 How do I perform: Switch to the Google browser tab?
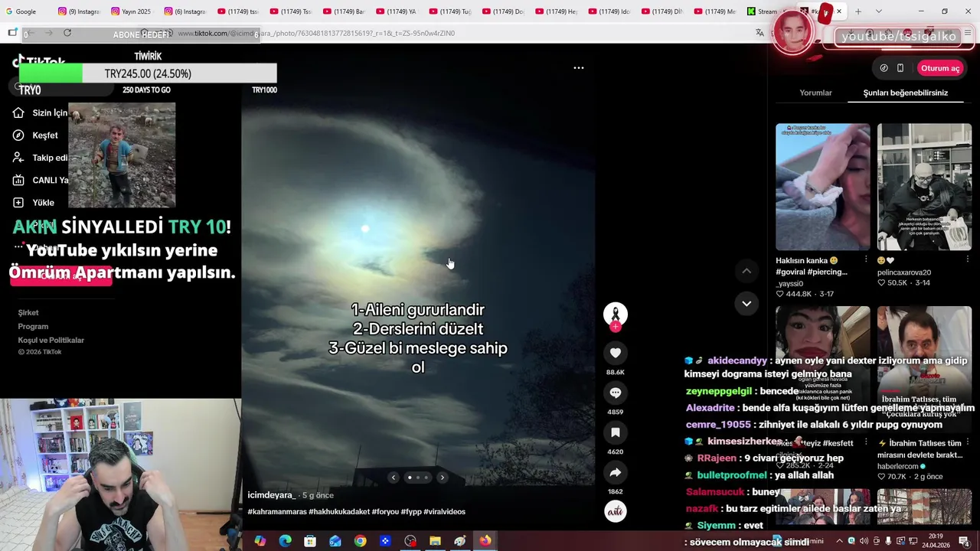click(x=26, y=11)
